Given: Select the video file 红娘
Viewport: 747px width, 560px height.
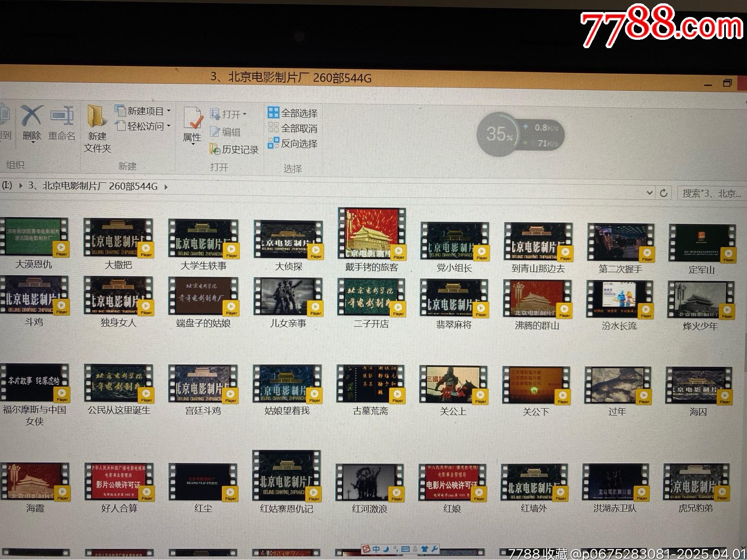Looking at the screenshot, I should pos(452,489).
